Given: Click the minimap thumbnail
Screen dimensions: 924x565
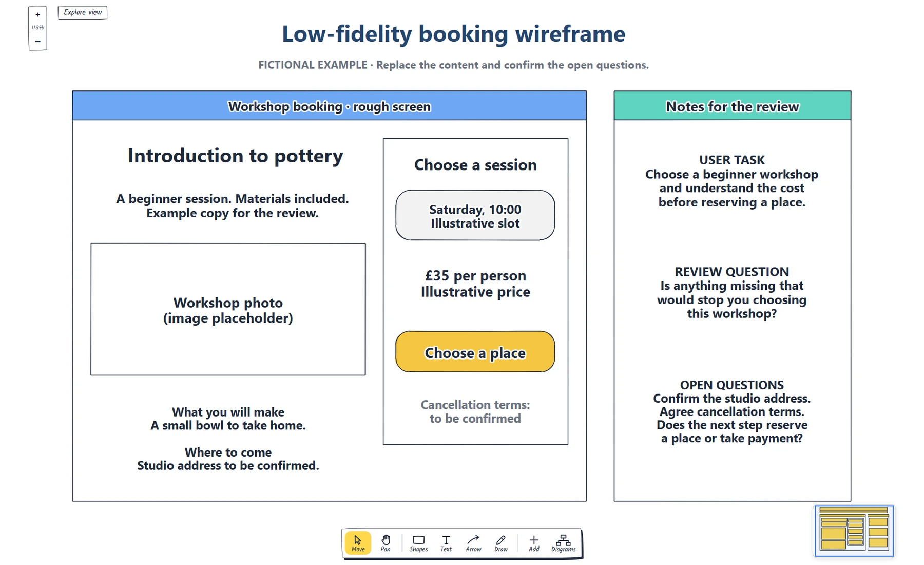Looking at the screenshot, I should pos(854,531).
